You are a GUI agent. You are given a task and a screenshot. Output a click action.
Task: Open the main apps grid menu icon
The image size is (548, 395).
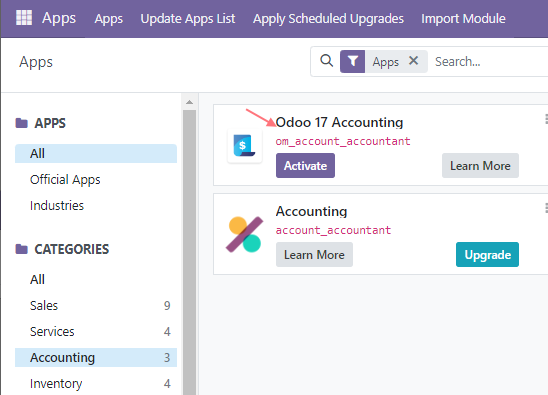coord(24,18)
